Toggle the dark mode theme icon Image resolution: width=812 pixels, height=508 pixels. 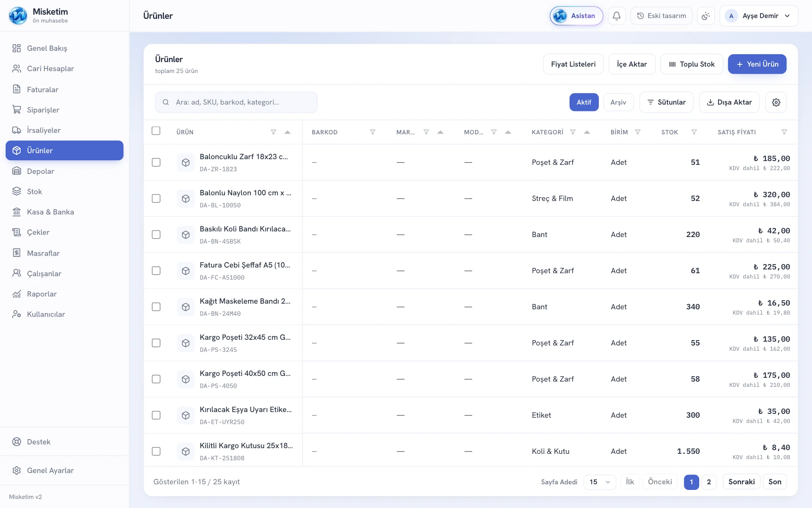[706, 16]
